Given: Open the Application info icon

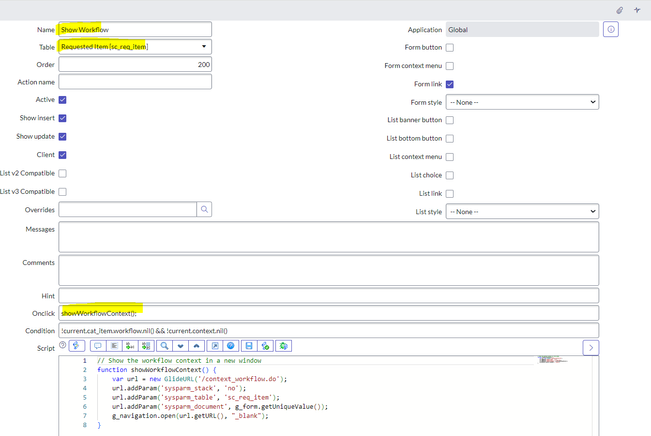Looking at the screenshot, I should tap(611, 29).
